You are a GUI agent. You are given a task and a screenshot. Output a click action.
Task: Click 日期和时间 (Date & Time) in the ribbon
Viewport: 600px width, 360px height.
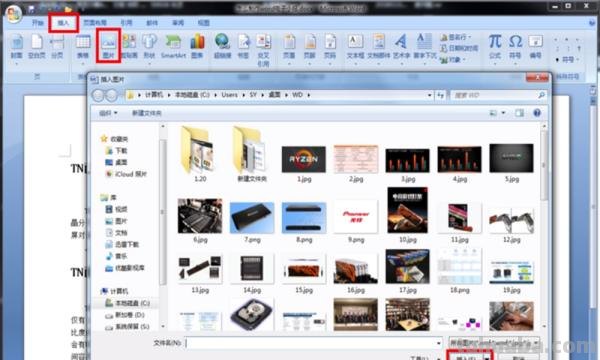(459, 48)
